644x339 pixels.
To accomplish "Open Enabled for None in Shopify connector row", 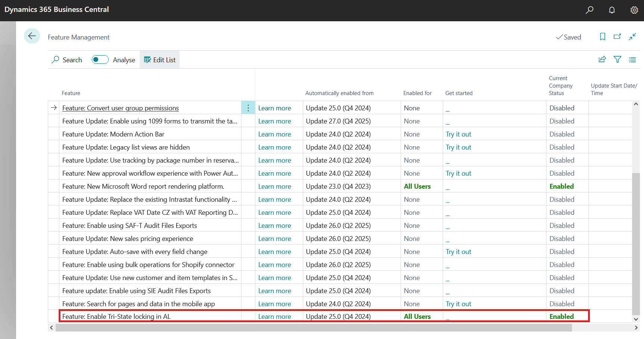I will (x=412, y=265).
